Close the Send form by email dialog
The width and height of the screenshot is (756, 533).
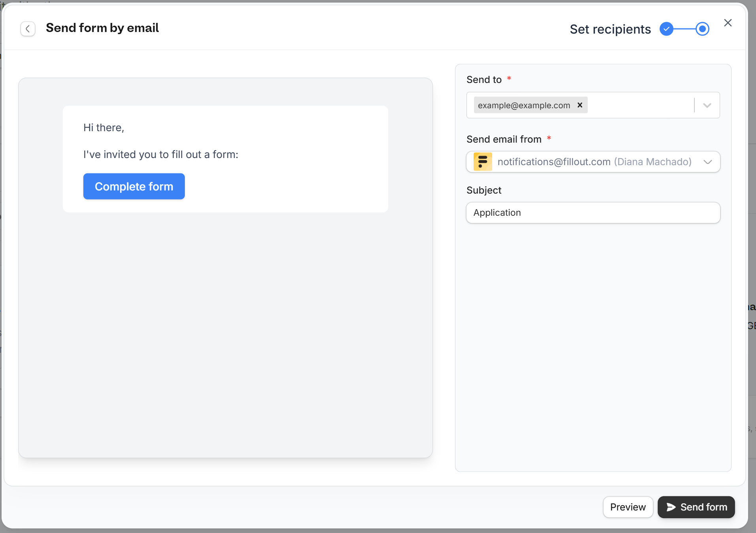[728, 23]
